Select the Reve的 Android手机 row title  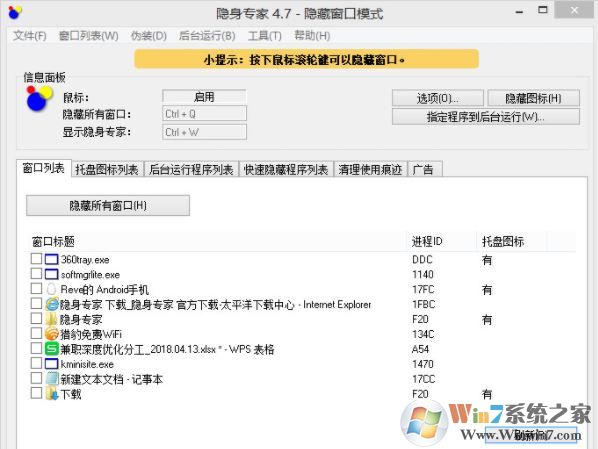pos(105,290)
